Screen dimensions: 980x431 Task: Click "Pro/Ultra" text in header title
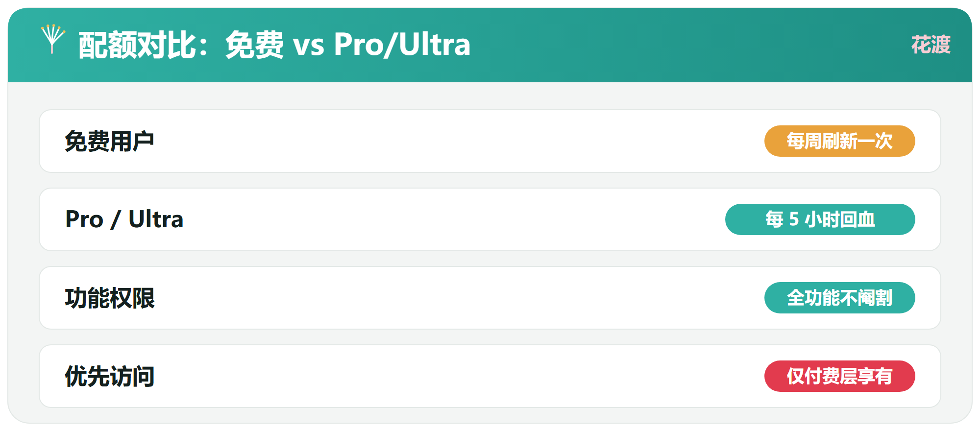pyautogui.click(x=402, y=45)
